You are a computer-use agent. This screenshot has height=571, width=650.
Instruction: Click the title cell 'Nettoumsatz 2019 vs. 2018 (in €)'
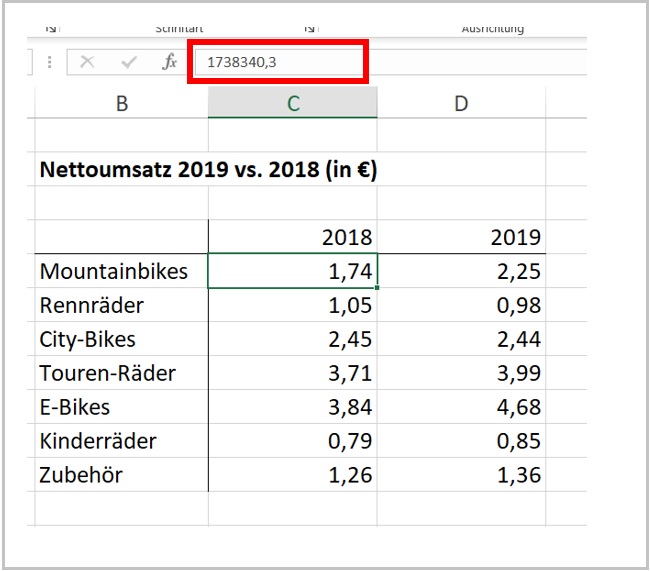pos(208,169)
